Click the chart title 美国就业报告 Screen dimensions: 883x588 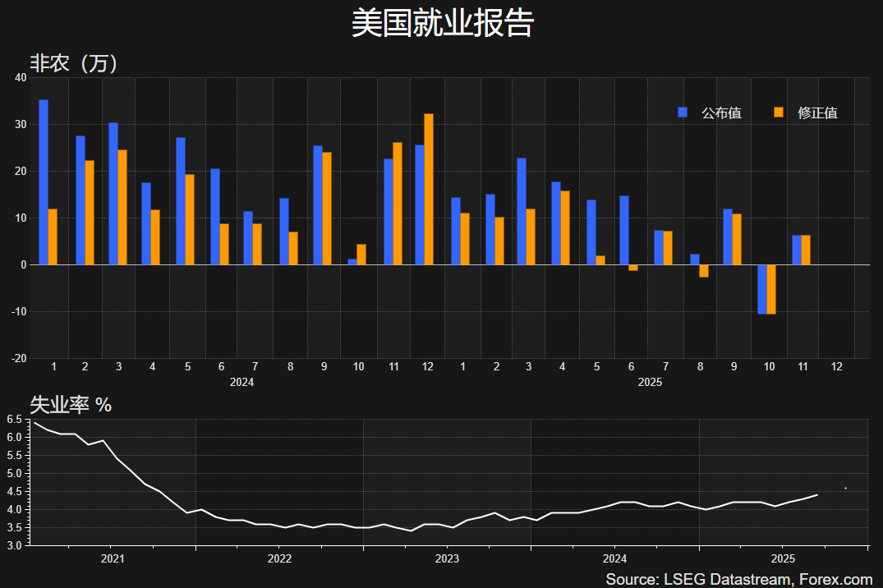[x=442, y=23]
